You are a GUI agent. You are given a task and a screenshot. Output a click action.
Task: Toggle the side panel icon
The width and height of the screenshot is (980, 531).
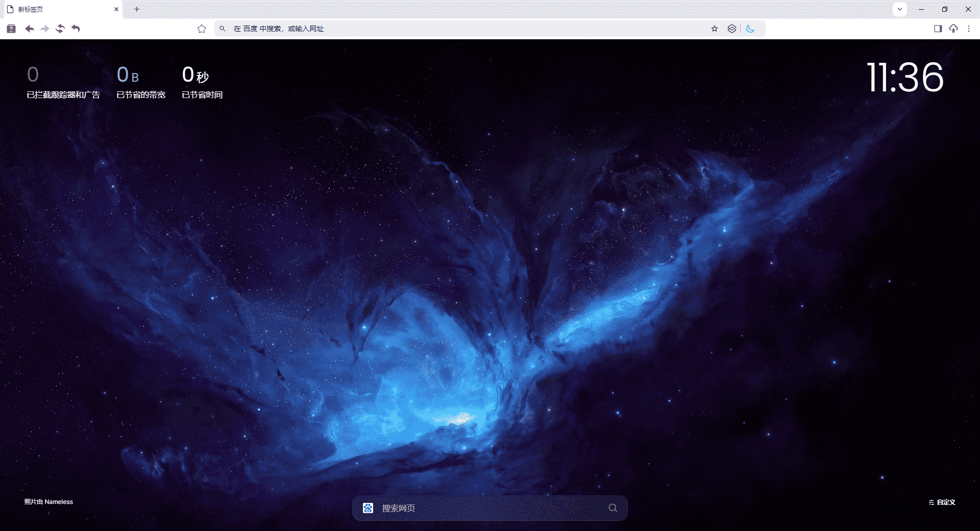pos(938,29)
